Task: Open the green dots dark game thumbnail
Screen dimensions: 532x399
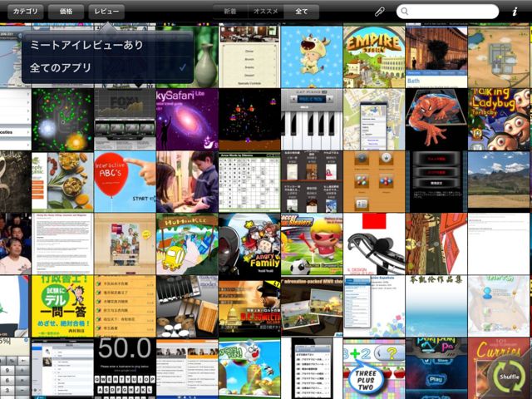Action: coord(62,120)
